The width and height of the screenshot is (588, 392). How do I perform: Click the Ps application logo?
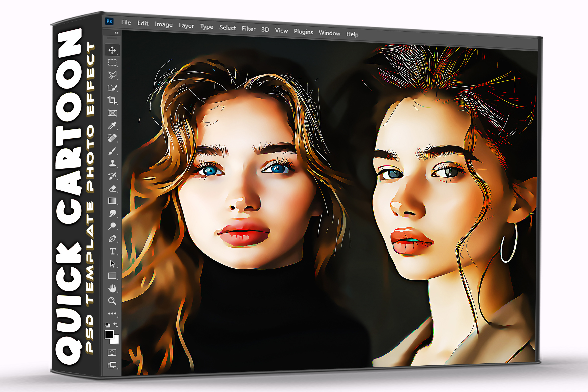point(109,21)
